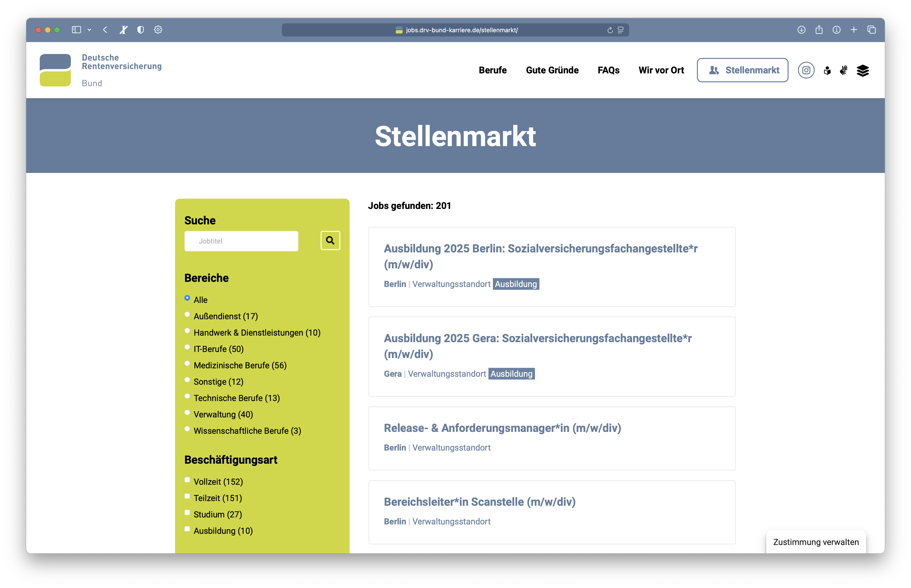Check the Ausbildung (10) checkbox

click(x=187, y=529)
